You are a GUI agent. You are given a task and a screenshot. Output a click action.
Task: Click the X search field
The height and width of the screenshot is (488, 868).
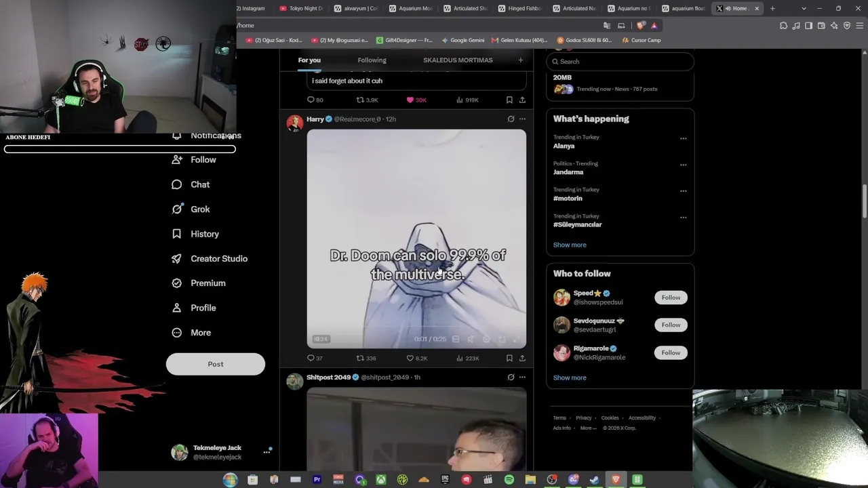pyautogui.click(x=620, y=62)
